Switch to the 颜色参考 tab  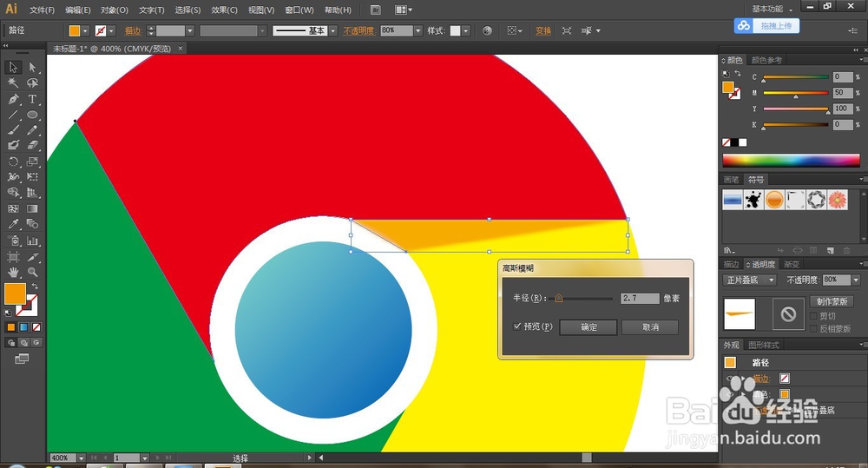pyautogui.click(x=766, y=60)
